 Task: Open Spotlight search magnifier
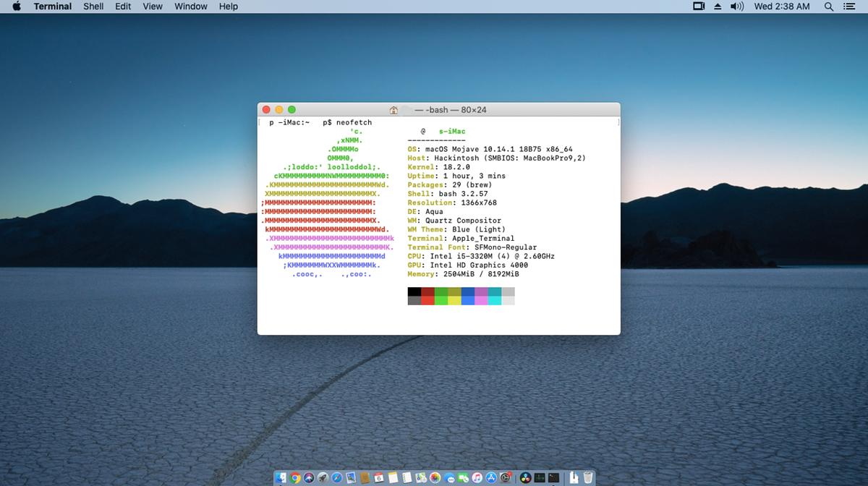829,7
